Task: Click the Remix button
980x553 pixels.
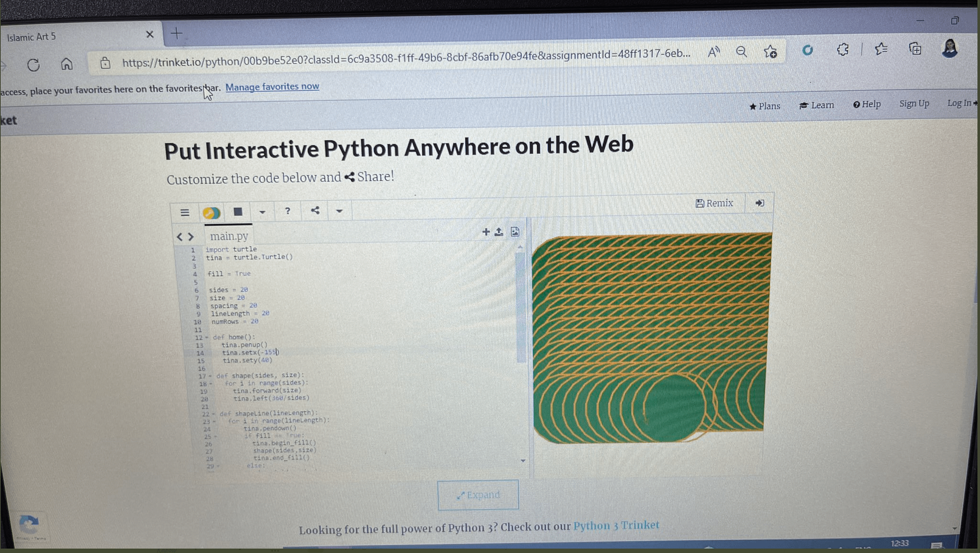Action: [x=715, y=203]
